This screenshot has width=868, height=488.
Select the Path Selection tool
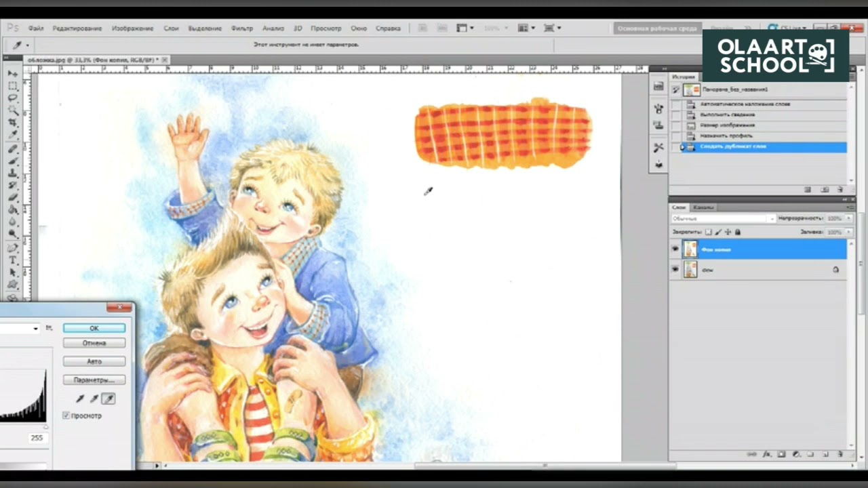pos(13,272)
